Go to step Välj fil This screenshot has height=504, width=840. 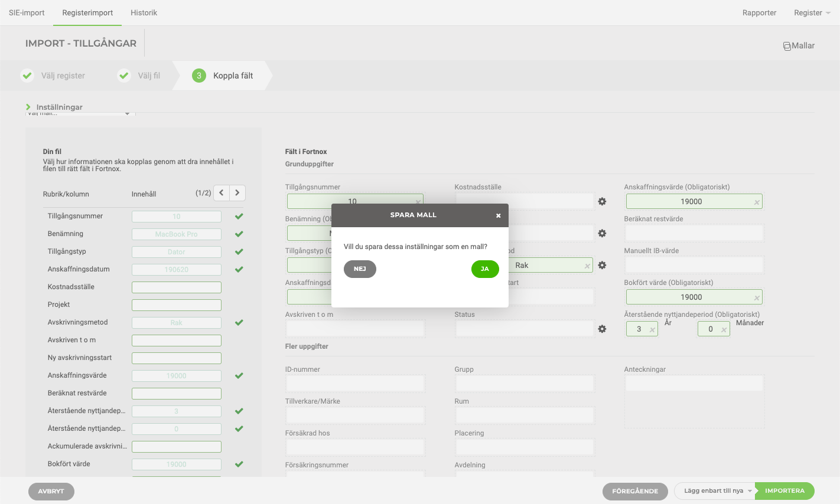click(x=139, y=76)
